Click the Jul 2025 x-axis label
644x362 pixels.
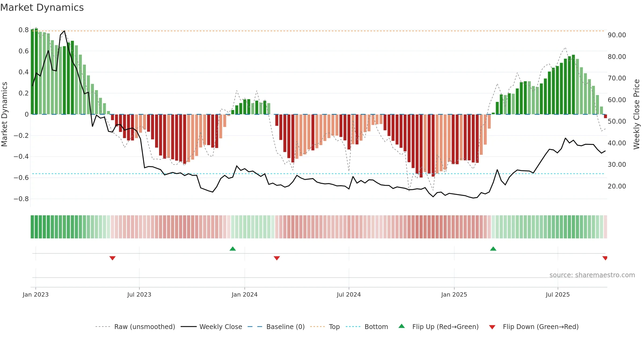(558, 294)
